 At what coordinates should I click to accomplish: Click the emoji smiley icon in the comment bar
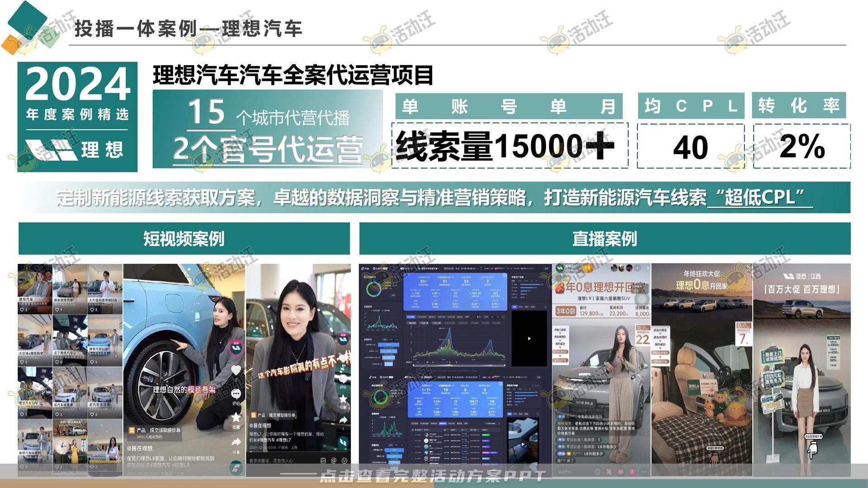tap(344, 460)
